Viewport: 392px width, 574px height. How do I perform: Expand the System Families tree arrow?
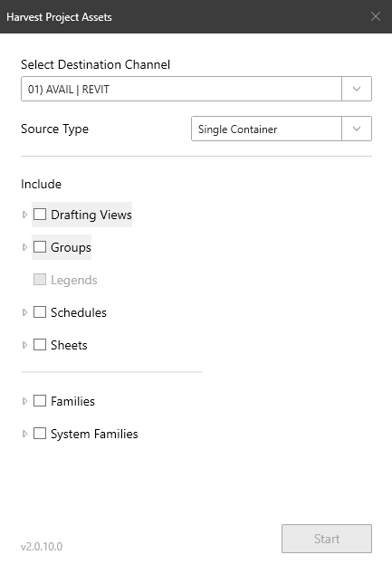[24, 434]
